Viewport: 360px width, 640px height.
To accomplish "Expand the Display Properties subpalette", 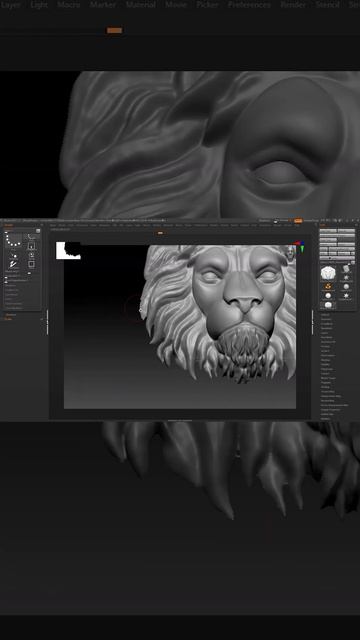I will pyautogui.click(x=330, y=410).
